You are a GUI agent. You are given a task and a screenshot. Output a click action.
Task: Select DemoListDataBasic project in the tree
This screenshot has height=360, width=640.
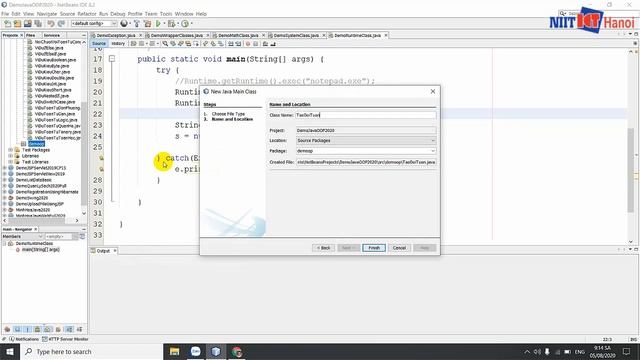click(33, 180)
